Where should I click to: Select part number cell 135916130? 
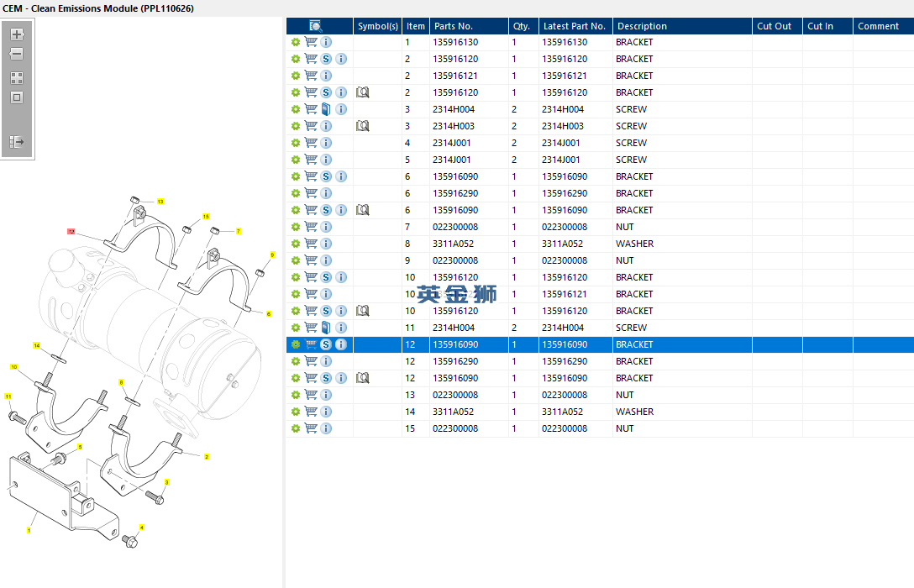pos(455,42)
